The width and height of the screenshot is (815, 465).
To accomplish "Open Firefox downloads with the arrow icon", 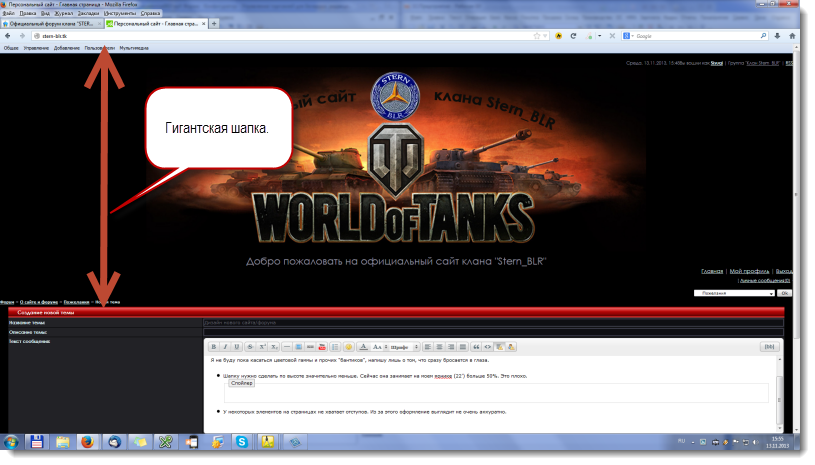I will 777,36.
